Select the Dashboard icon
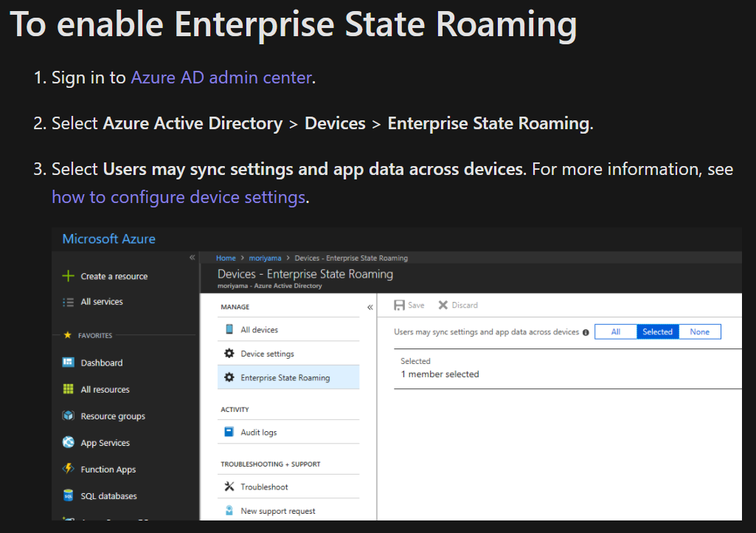This screenshot has height=533, width=756. pyautogui.click(x=68, y=362)
